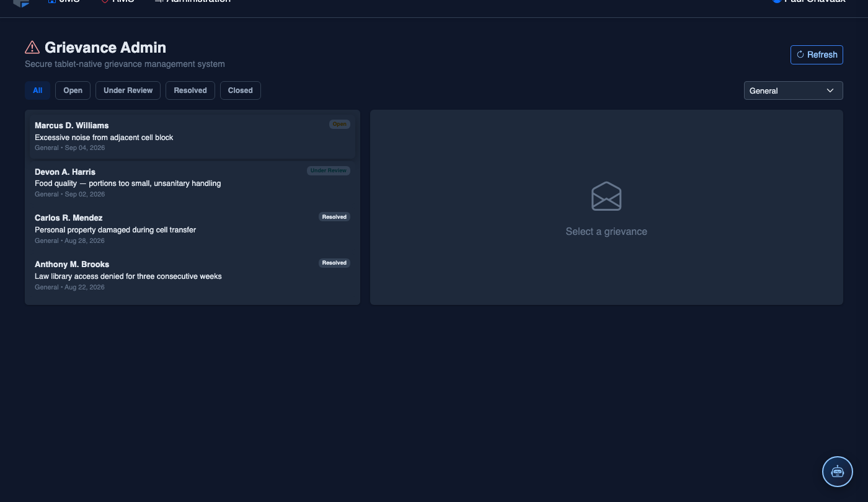
Task: Select Devon A. Harris name
Action: tap(65, 172)
